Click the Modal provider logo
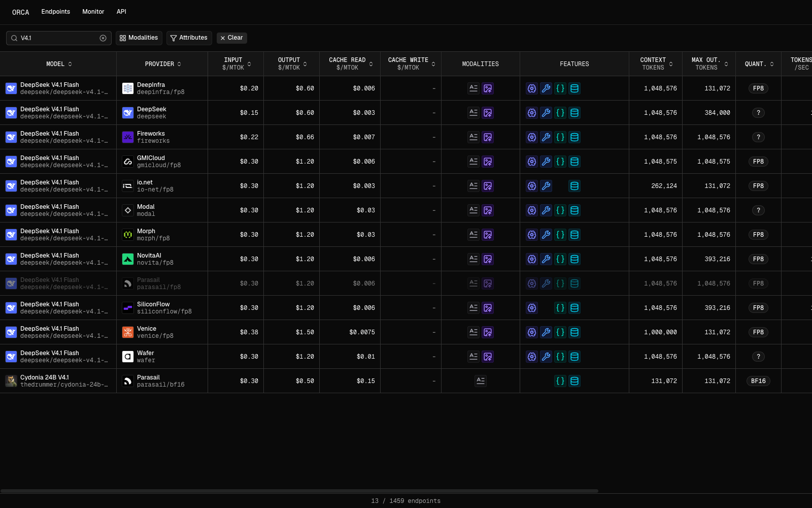This screenshot has height=508, width=812. (128, 210)
